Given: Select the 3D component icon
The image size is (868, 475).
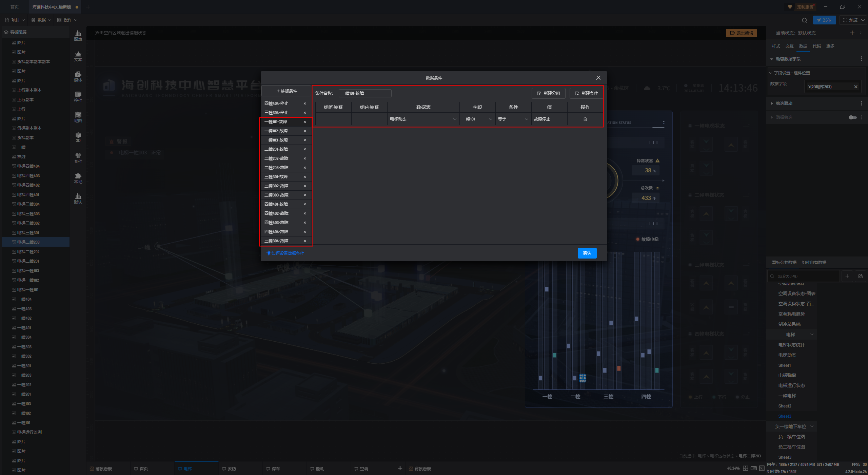Looking at the screenshot, I should click(x=78, y=137).
